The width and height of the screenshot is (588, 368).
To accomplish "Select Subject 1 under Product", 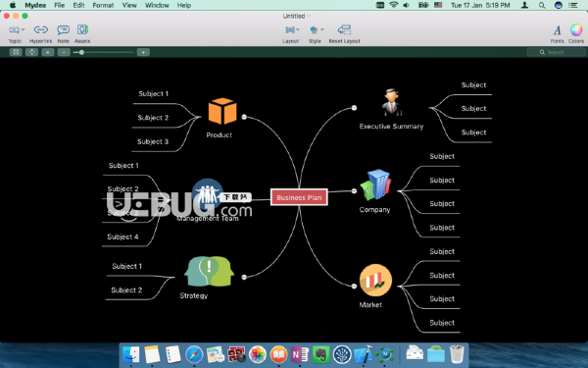I will [154, 94].
